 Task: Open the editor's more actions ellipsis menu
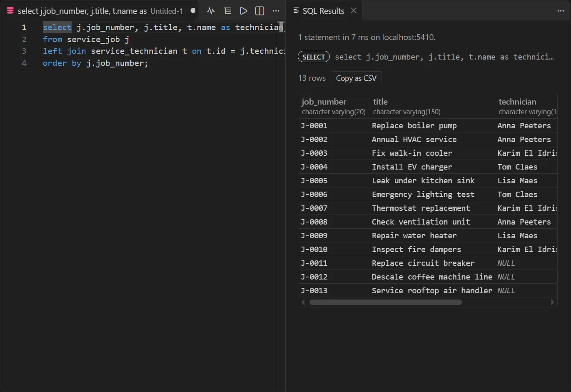pyautogui.click(x=276, y=11)
